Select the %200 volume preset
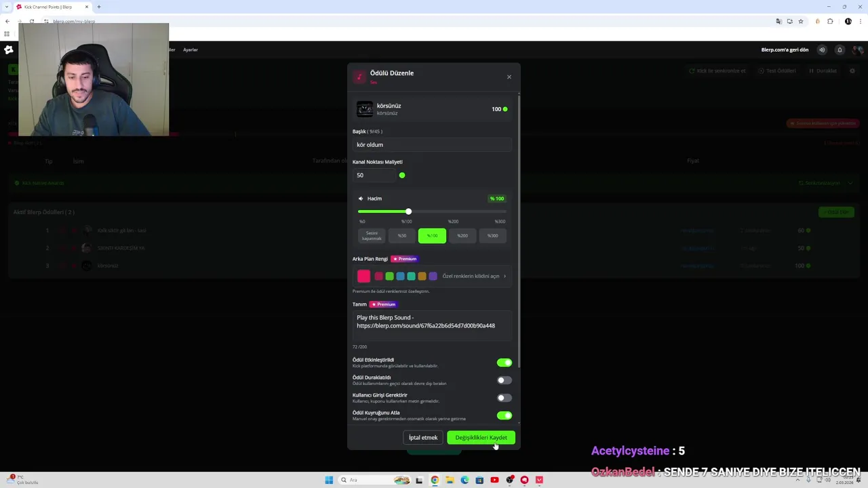868x488 pixels. click(x=462, y=236)
